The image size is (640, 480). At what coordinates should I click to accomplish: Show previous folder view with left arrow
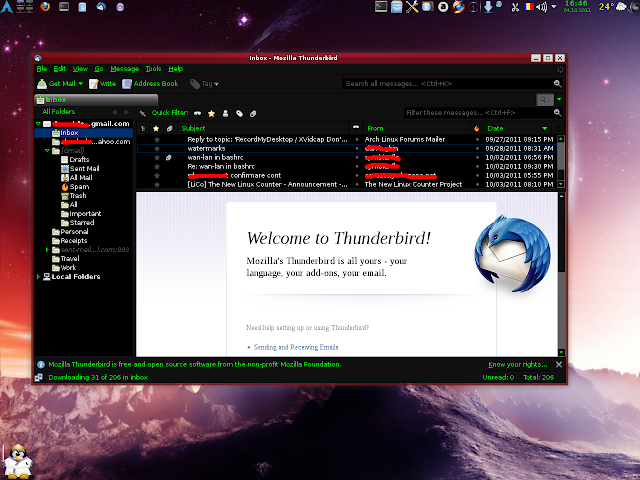pyautogui.click(x=115, y=112)
